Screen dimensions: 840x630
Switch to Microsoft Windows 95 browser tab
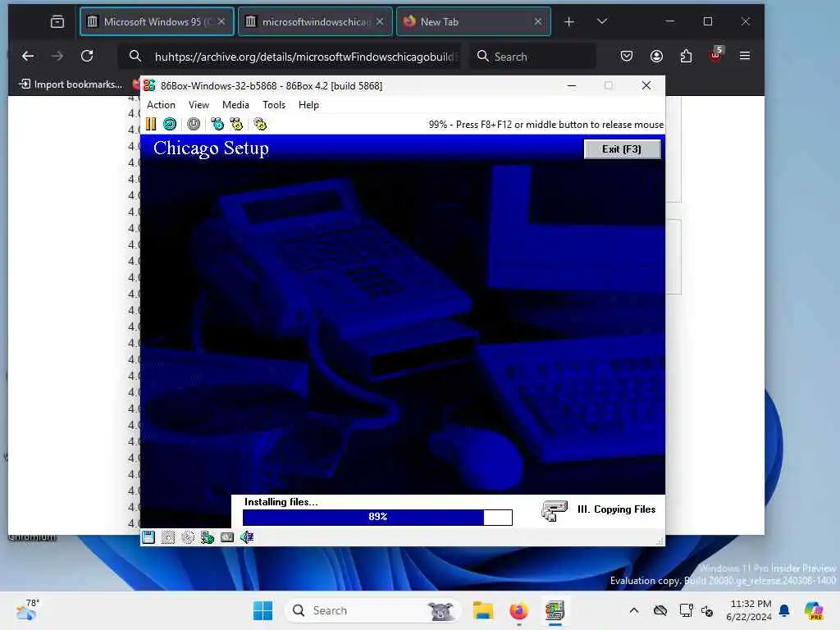(157, 22)
